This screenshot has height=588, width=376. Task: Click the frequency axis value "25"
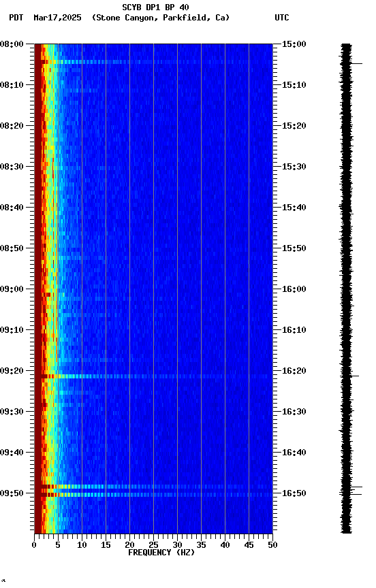[153, 545]
